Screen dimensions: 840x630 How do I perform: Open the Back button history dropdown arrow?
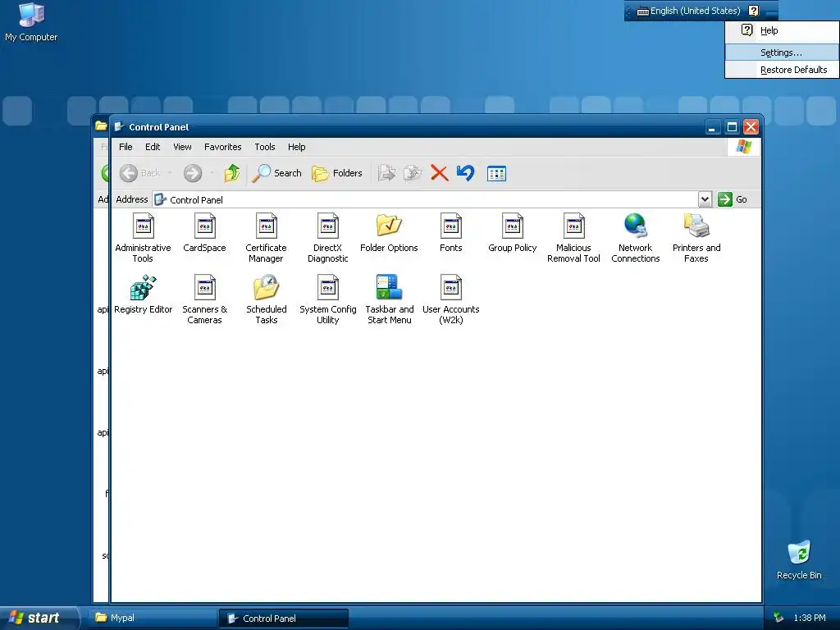tap(170, 173)
